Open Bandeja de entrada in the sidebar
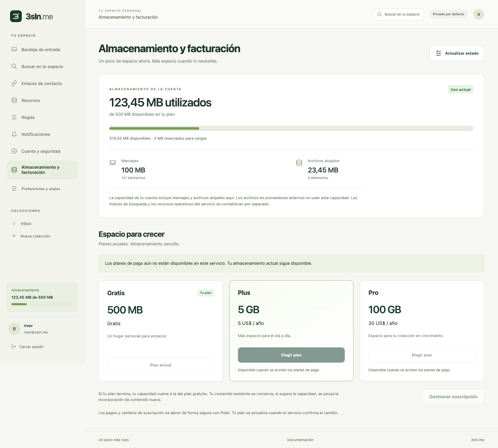 pos(42,49)
